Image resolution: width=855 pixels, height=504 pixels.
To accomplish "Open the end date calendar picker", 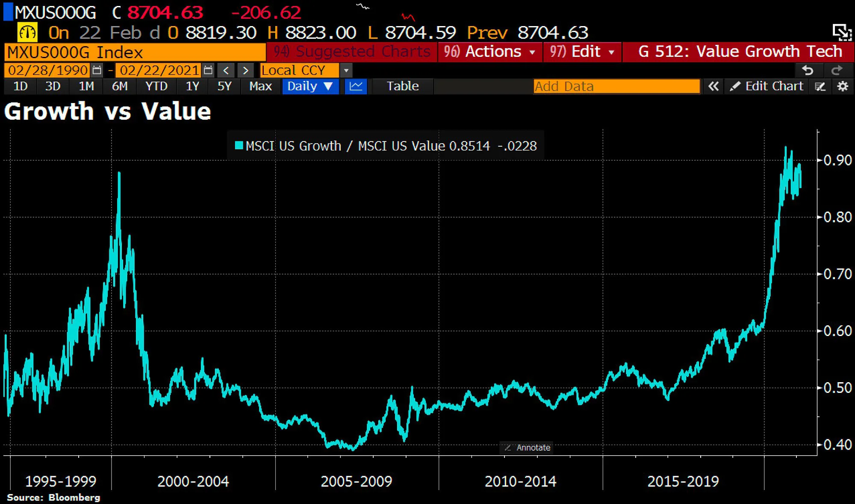I will pyautogui.click(x=208, y=70).
